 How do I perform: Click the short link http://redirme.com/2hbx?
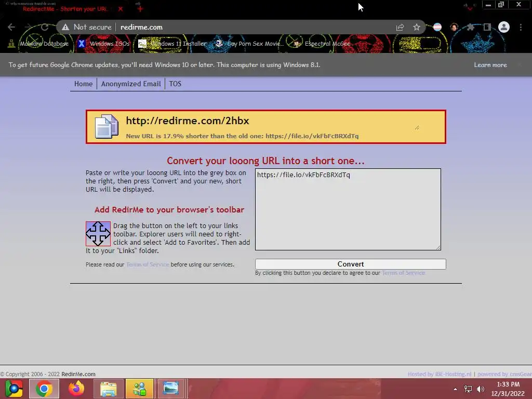[x=187, y=121]
